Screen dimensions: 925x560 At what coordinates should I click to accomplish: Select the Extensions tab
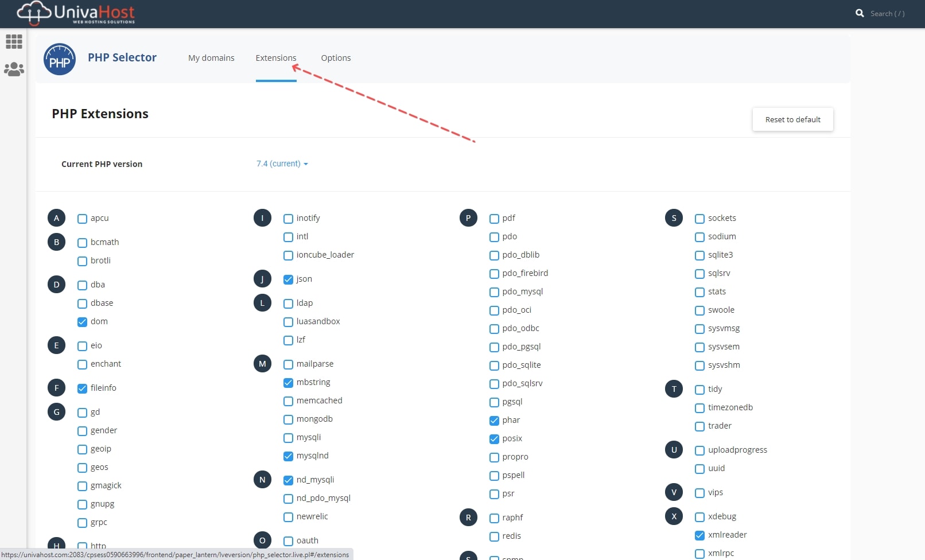(x=276, y=58)
